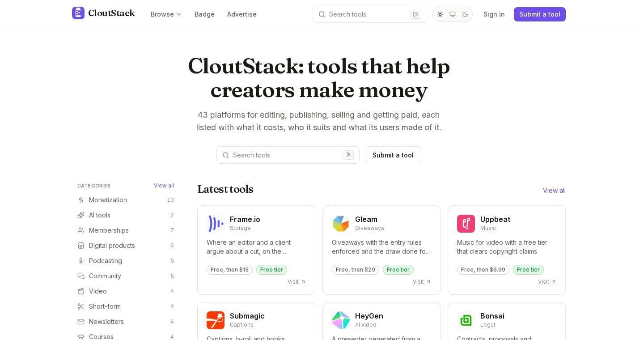
Task: Click the Music label under Uppbeat
Action: point(488,228)
